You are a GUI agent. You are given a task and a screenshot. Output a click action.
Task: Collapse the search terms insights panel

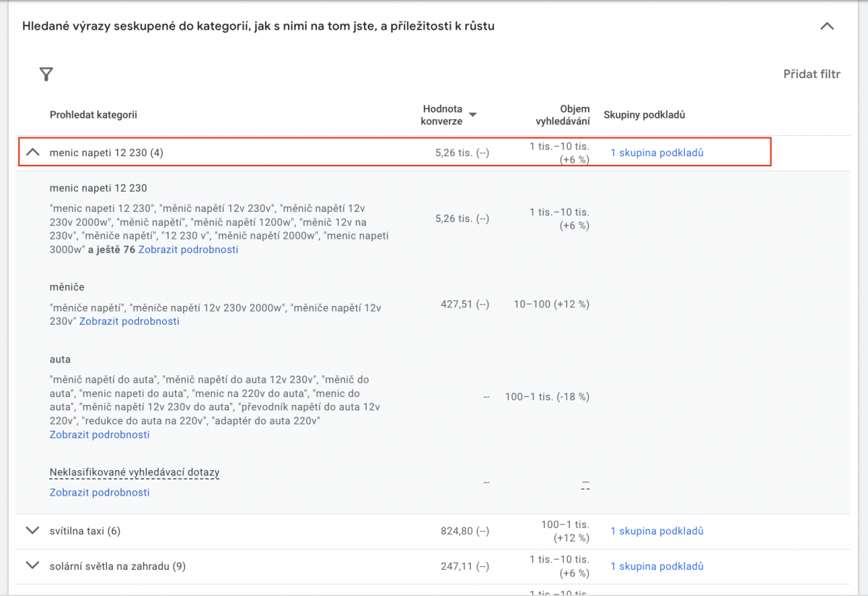click(x=827, y=27)
